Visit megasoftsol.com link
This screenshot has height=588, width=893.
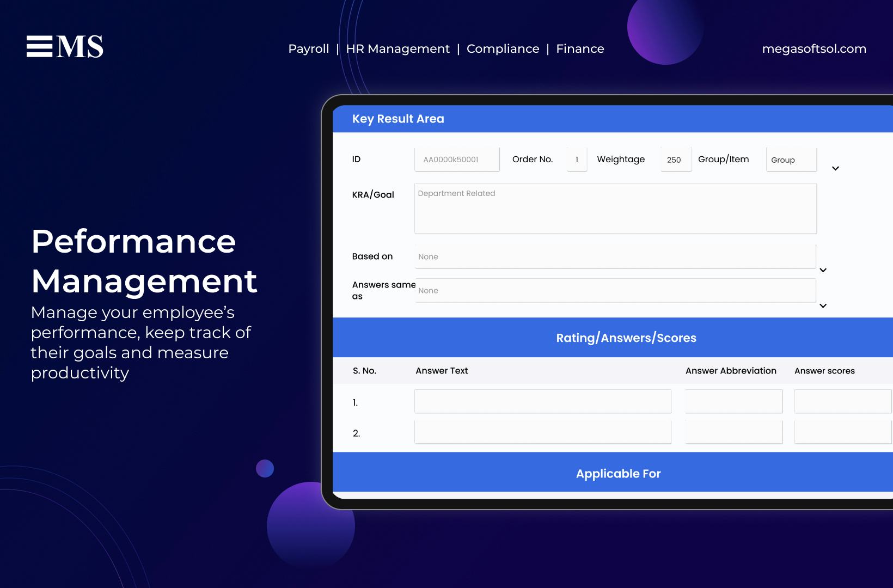814,48
